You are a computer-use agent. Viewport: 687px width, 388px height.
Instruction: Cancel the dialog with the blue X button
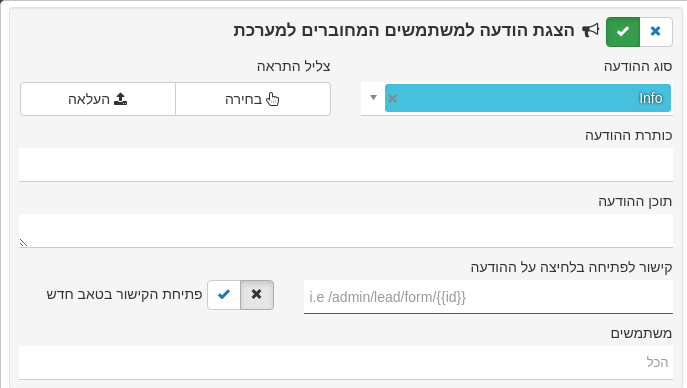click(656, 32)
